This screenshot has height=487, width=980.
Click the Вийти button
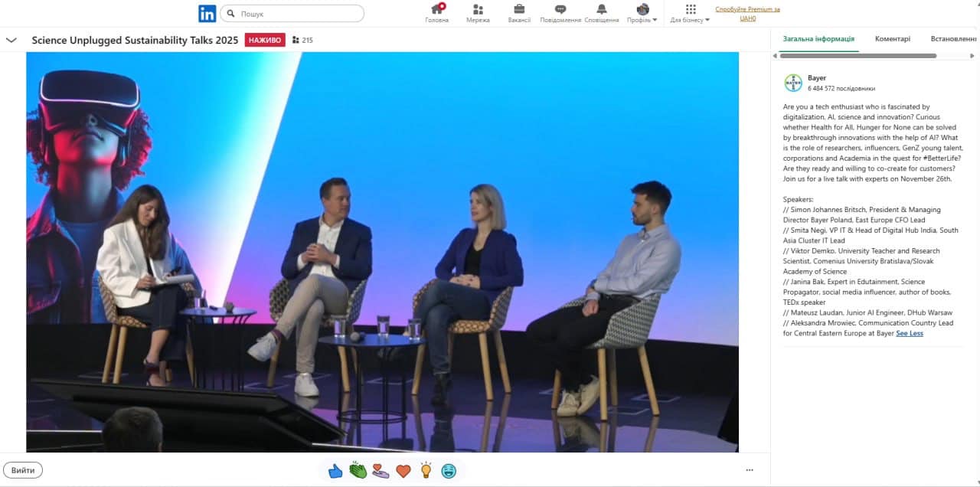coord(23,470)
